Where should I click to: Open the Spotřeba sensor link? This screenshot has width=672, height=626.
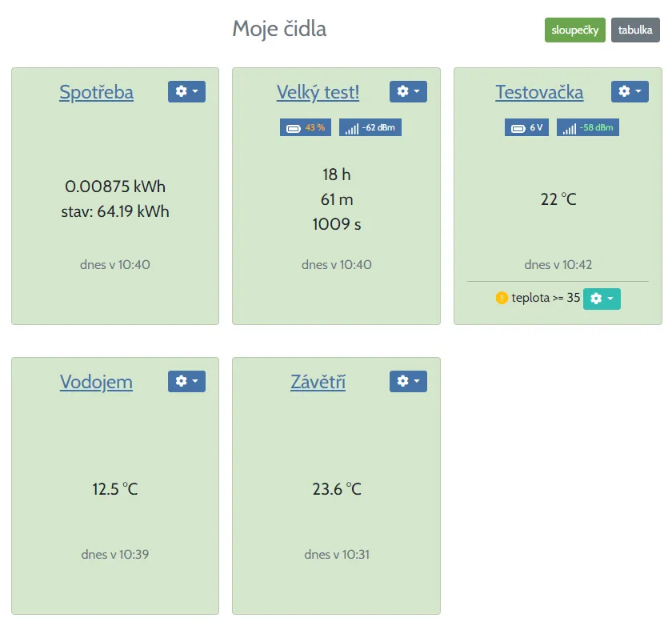point(96,92)
